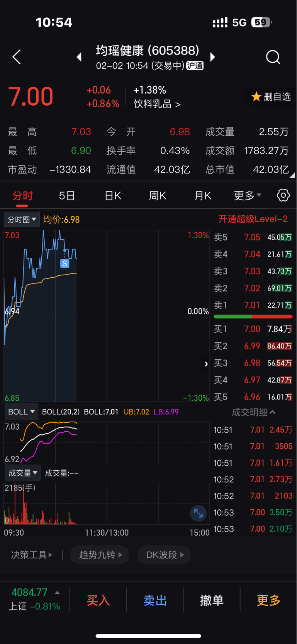Image resolution: width=297 pixels, height=644 pixels.
Task: Open the search magnifier icon
Action: pos(273,57)
